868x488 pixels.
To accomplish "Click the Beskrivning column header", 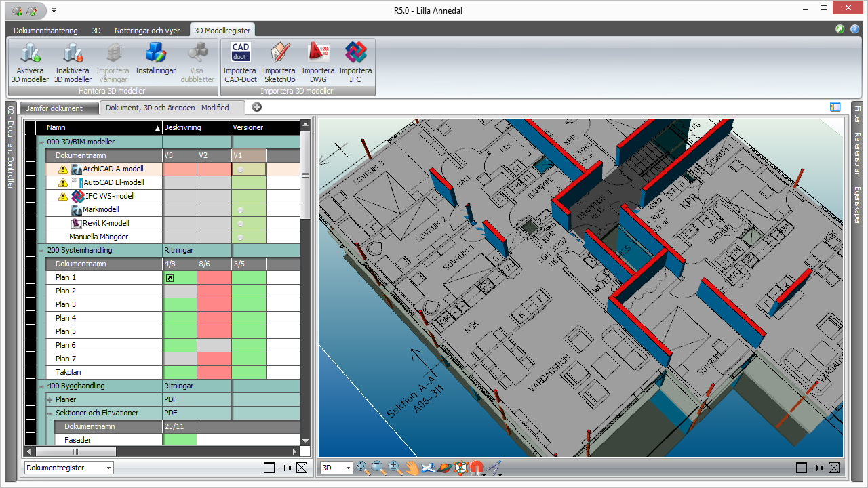I will [197, 127].
